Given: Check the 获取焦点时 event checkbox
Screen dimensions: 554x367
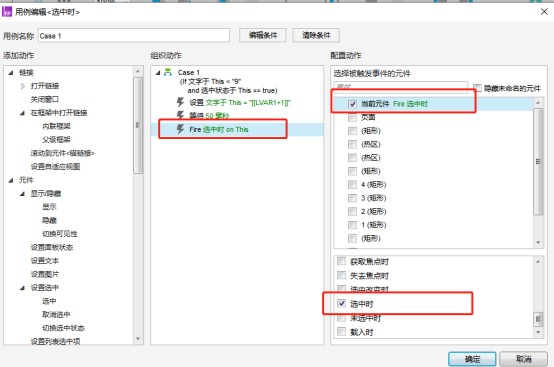Looking at the screenshot, I should click(341, 261).
